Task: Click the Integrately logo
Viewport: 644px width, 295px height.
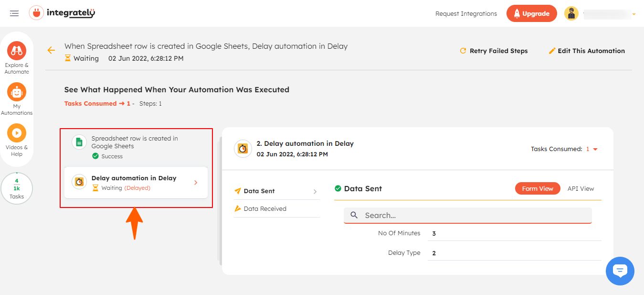Action: [62, 13]
